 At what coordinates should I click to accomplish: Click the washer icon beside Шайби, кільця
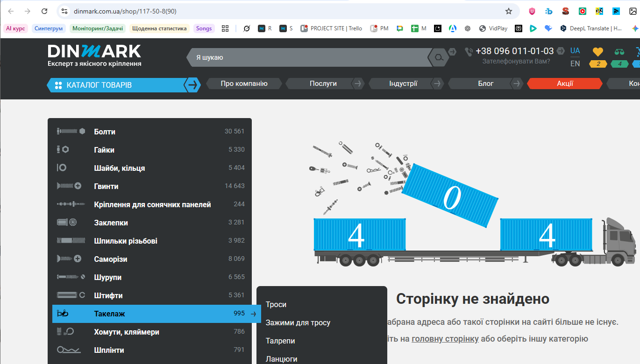62,168
